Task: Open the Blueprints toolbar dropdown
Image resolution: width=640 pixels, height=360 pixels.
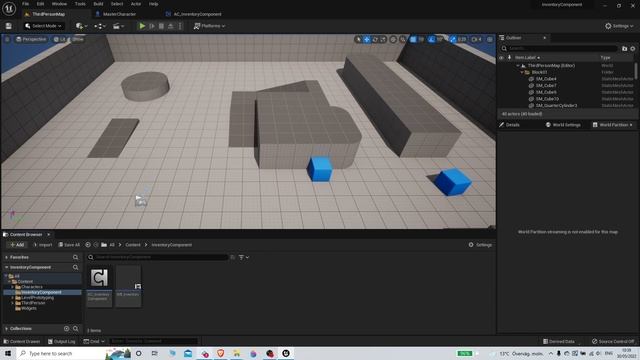Action: 100,26
